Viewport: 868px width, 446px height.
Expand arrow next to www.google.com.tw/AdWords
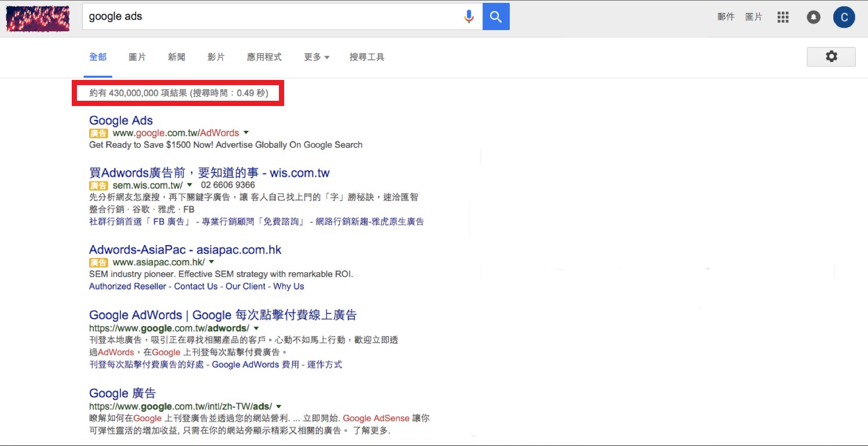click(246, 133)
